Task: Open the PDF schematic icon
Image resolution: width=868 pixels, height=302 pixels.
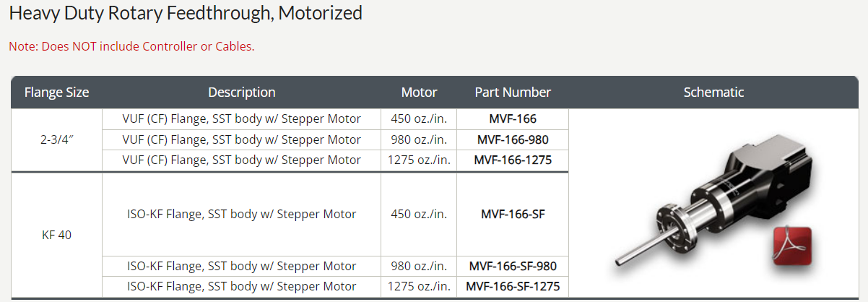Action: click(x=793, y=246)
